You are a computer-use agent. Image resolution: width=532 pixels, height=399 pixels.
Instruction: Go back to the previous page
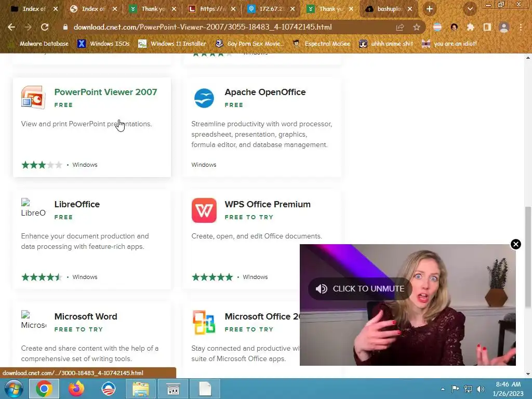click(x=11, y=27)
